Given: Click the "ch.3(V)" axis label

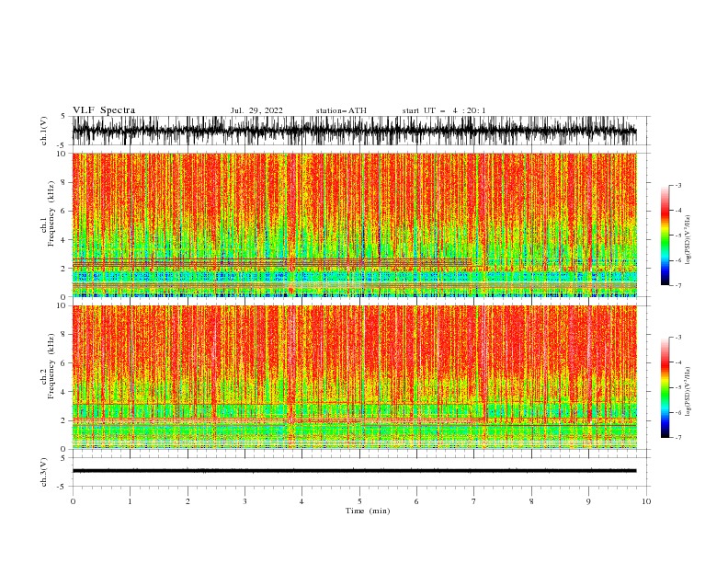Looking at the screenshot, I should (44, 472).
